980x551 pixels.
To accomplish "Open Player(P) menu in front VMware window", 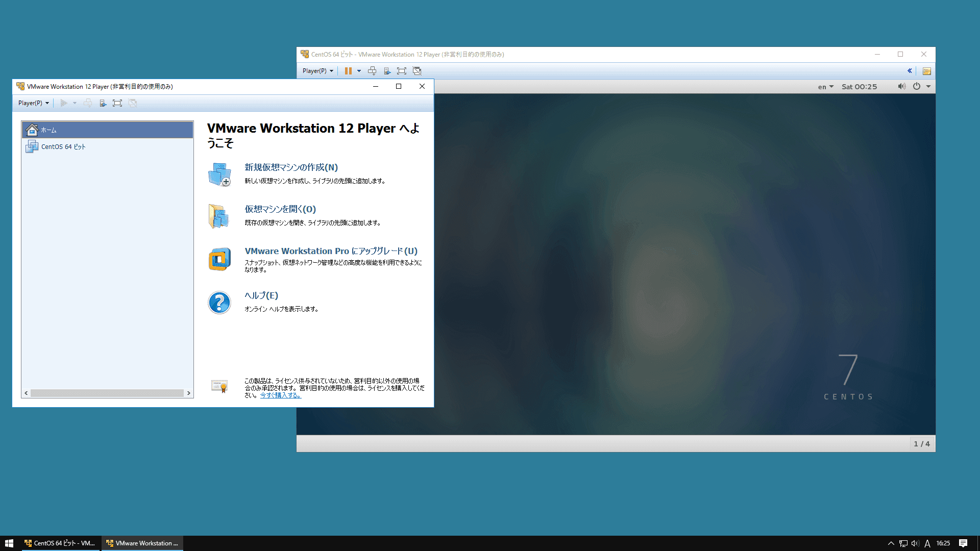I will [x=34, y=103].
